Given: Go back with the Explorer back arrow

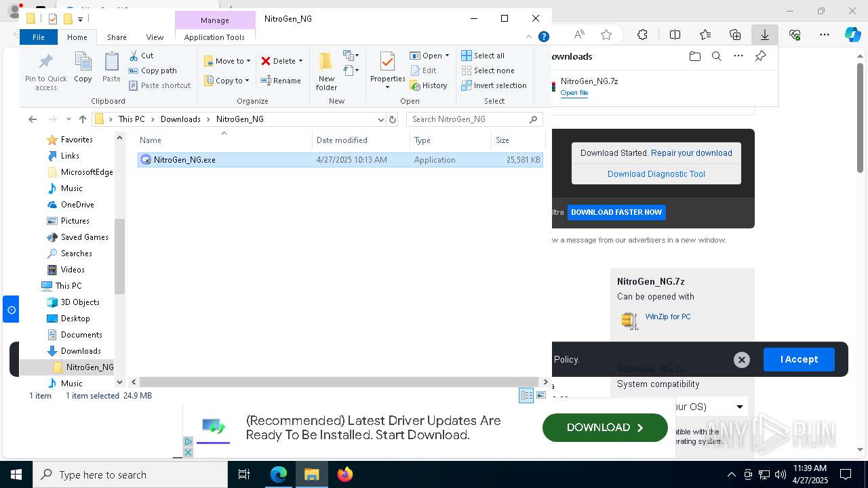Looking at the screenshot, I should point(33,119).
